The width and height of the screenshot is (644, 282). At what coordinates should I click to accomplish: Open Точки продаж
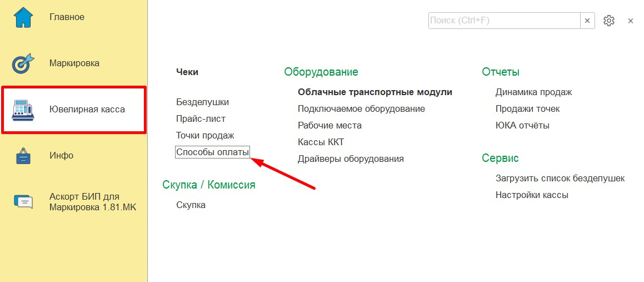pyautogui.click(x=205, y=135)
